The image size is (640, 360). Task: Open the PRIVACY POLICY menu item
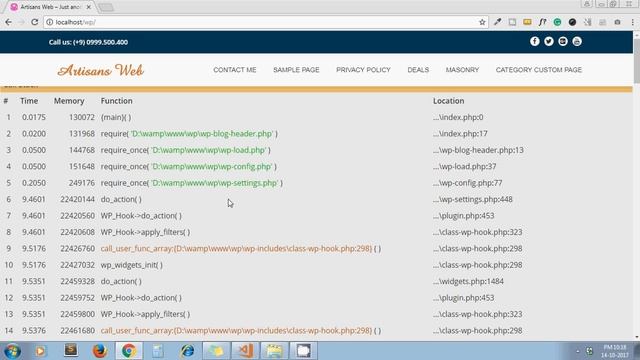pyautogui.click(x=363, y=70)
